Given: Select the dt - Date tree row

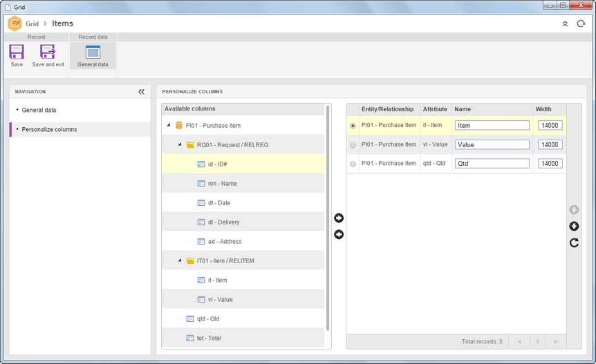Looking at the screenshot, I should click(243, 202).
